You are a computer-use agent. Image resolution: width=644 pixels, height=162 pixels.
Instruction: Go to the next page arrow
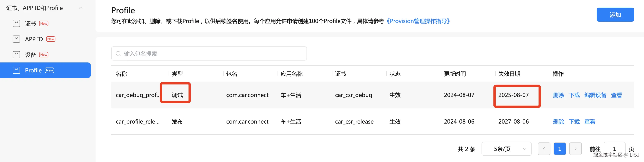[x=575, y=149]
